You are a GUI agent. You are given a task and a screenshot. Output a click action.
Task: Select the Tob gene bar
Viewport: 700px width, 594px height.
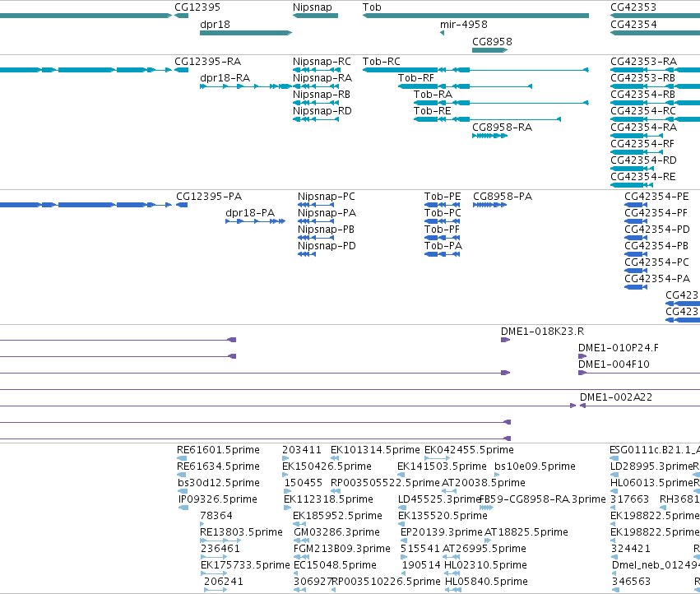(475, 16)
